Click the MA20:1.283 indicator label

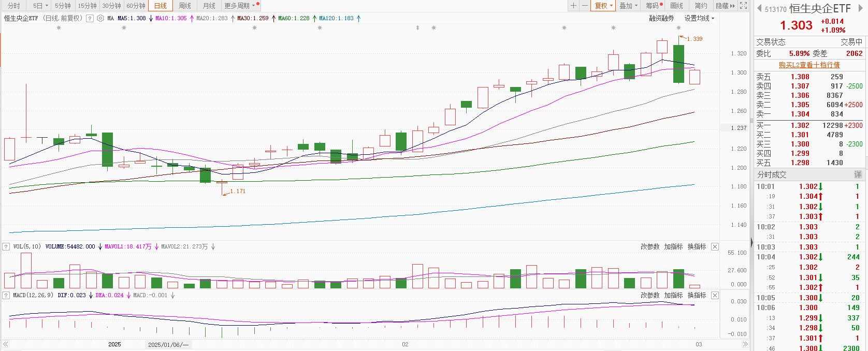[x=212, y=18]
